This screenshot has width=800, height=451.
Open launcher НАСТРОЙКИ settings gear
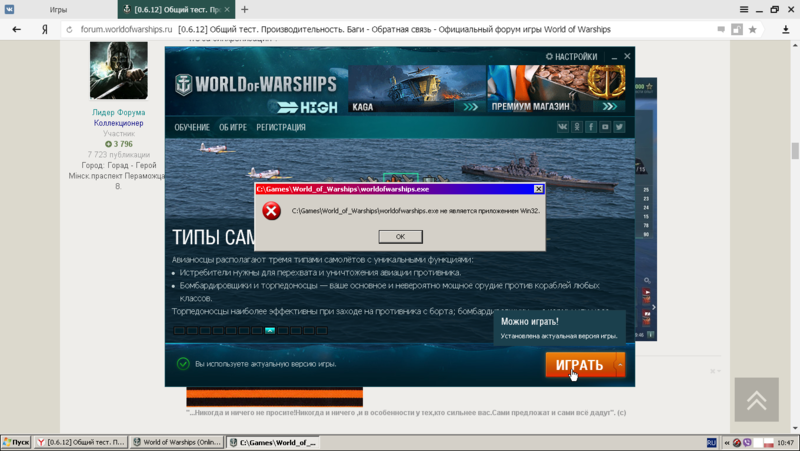tap(571, 57)
